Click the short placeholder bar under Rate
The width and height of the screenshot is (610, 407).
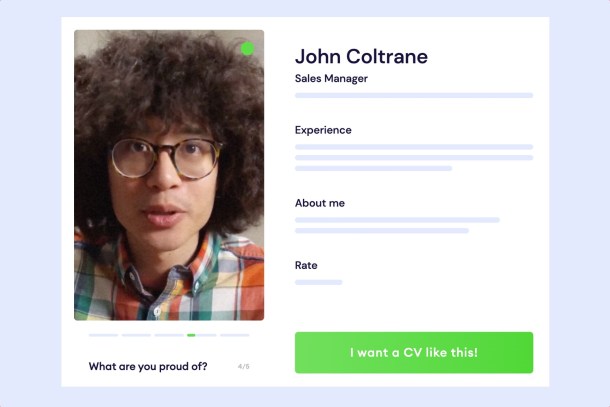pos(319,282)
